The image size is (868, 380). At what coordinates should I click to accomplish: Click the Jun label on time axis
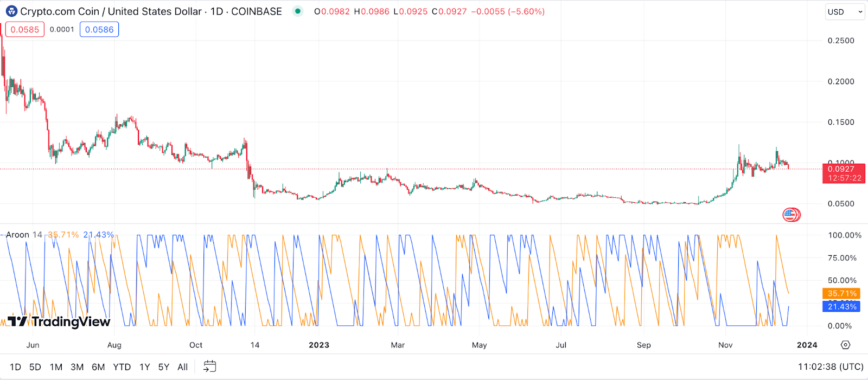pyautogui.click(x=33, y=345)
